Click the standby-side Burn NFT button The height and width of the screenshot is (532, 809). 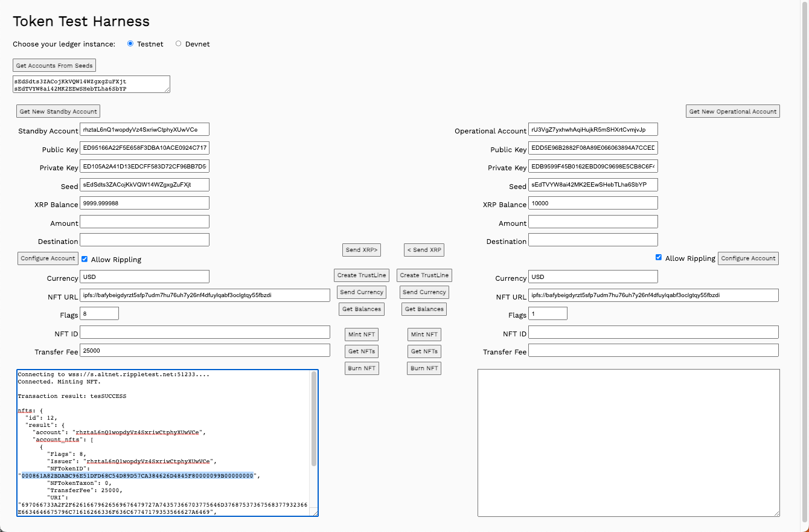tap(362, 368)
